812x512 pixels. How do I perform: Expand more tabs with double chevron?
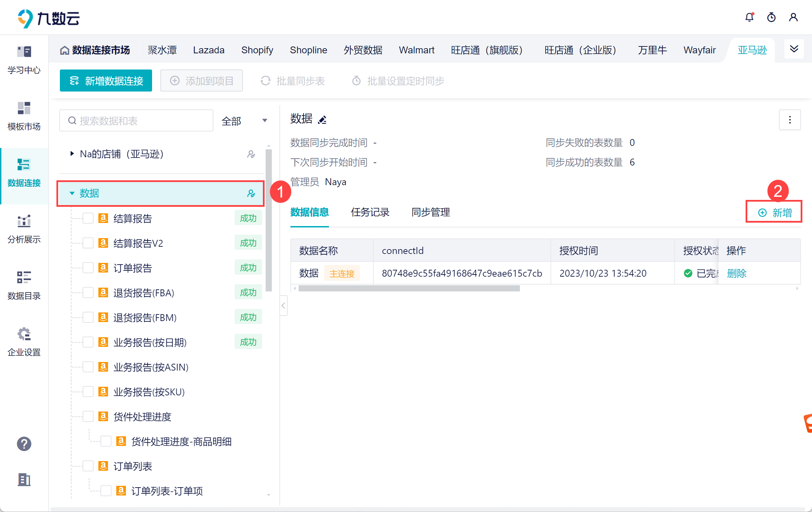794,49
